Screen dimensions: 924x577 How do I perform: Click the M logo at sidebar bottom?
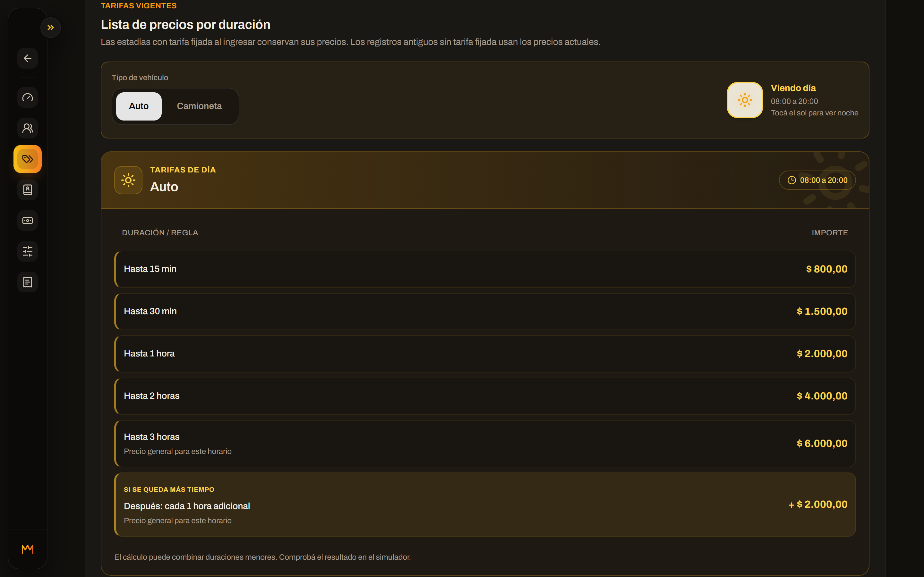click(28, 549)
